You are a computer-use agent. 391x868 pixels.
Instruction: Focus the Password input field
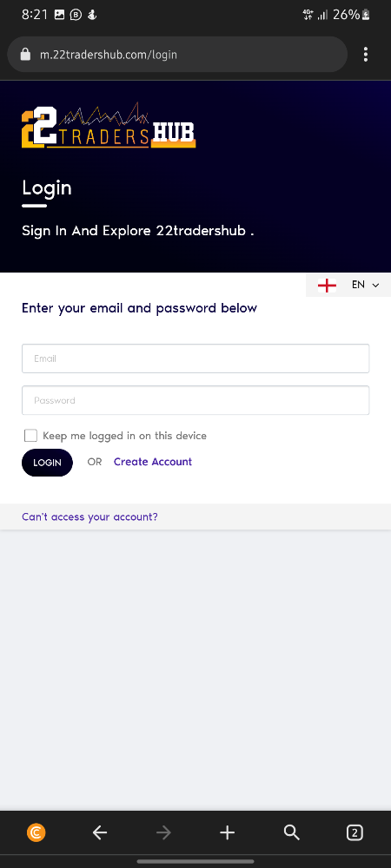pos(195,400)
